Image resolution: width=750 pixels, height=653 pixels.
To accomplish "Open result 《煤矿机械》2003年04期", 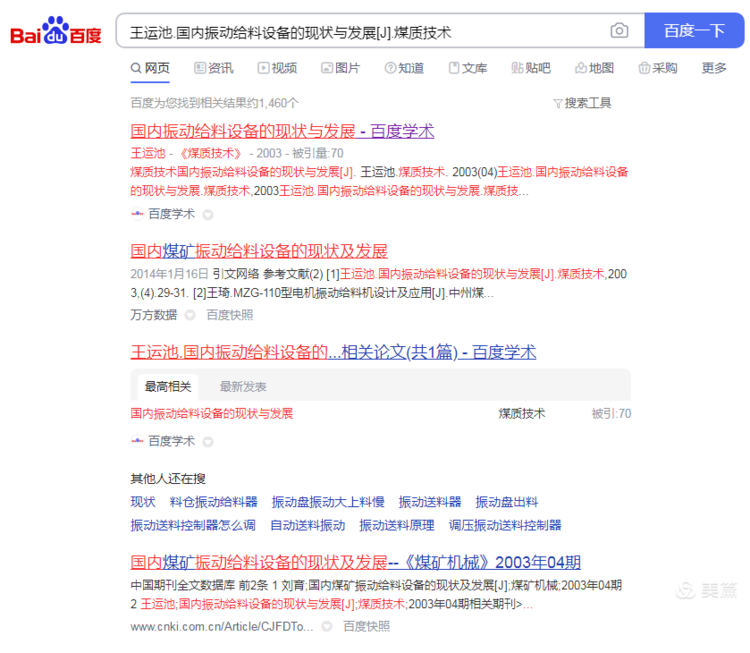I will coord(355,562).
